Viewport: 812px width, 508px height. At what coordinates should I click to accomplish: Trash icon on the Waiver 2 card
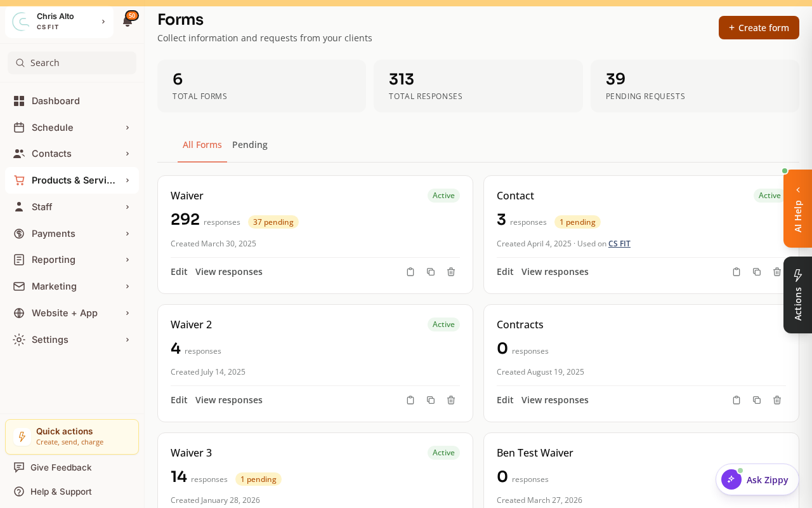[x=451, y=400]
